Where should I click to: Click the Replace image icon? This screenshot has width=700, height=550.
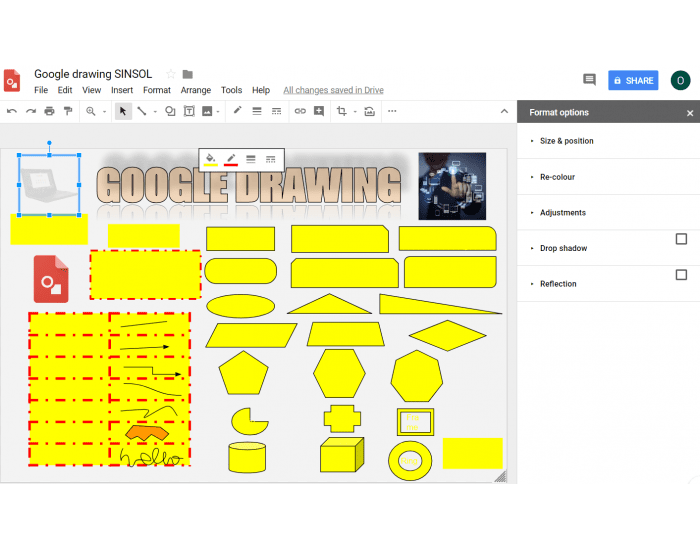click(x=370, y=111)
